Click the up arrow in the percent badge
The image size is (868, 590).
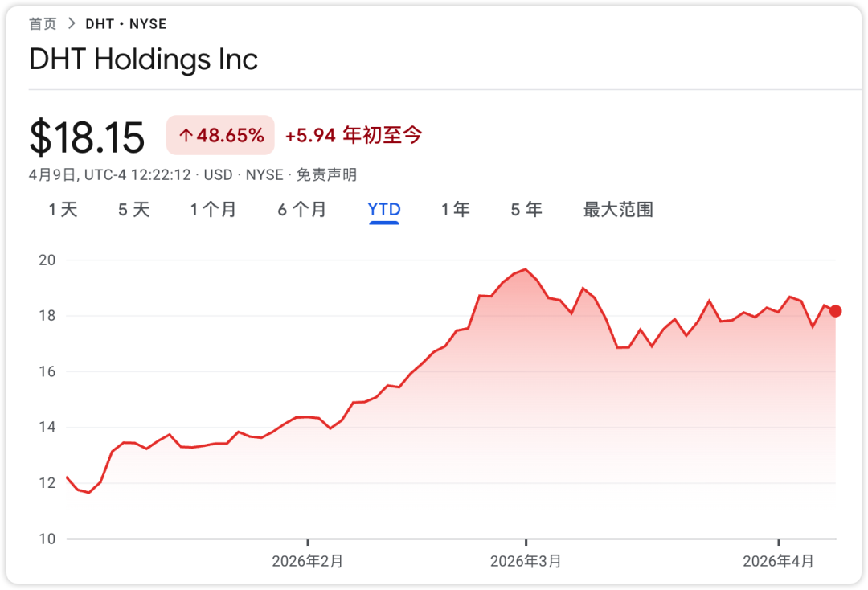point(186,136)
